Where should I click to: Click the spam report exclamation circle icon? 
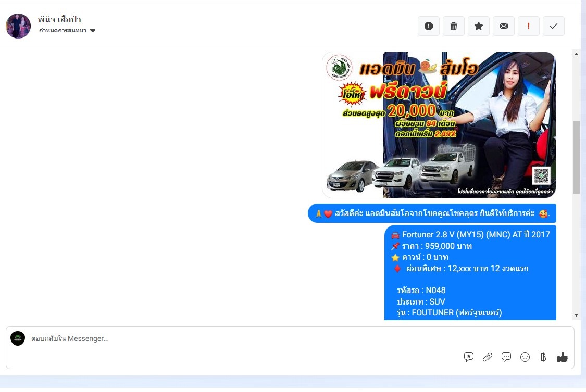tap(428, 26)
